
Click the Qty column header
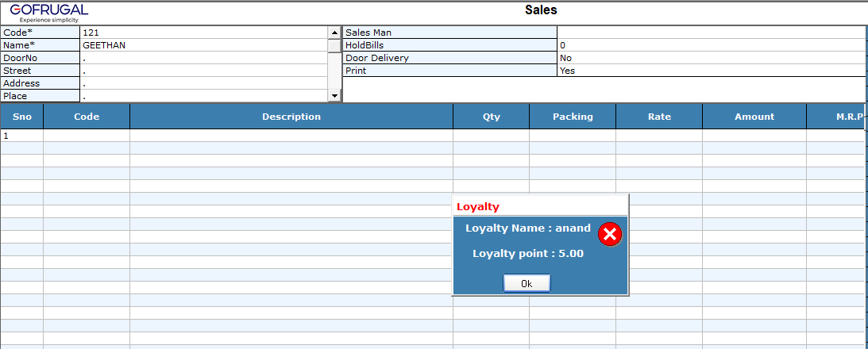tap(491, 117)
